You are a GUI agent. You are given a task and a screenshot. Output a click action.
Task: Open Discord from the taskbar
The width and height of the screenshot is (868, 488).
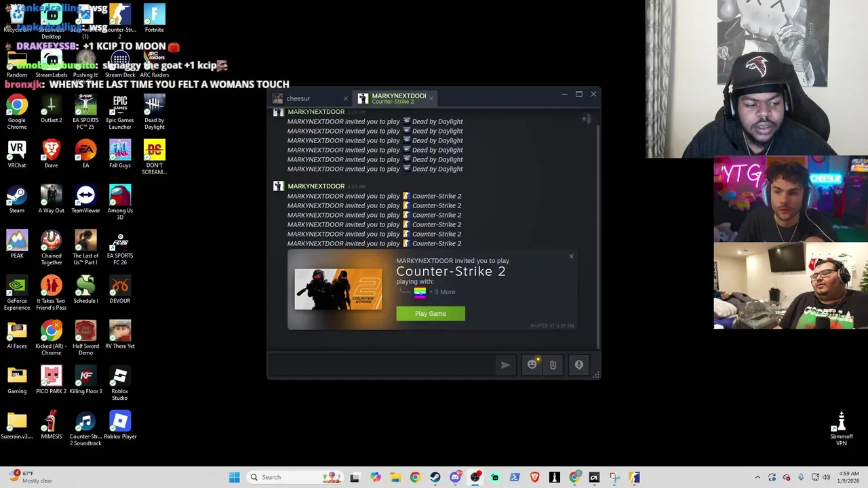pos(456,477)
